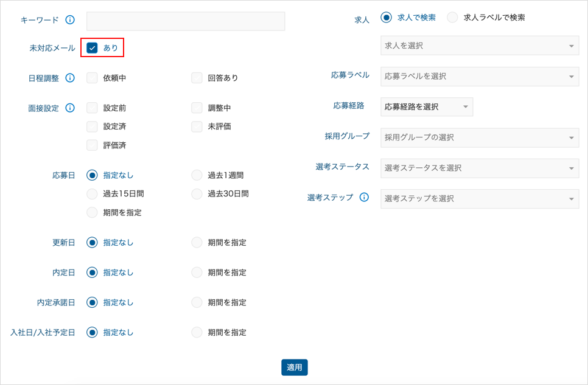The width and height of the screenshot is (588, 385).
Task: Choose the 過去15日間 radio option
Action: (92, 194)
